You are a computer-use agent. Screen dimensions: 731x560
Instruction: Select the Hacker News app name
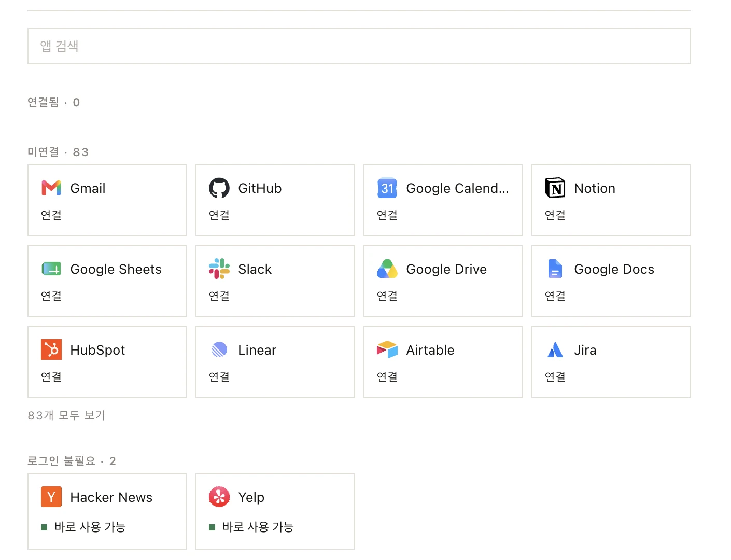(111, 497)
